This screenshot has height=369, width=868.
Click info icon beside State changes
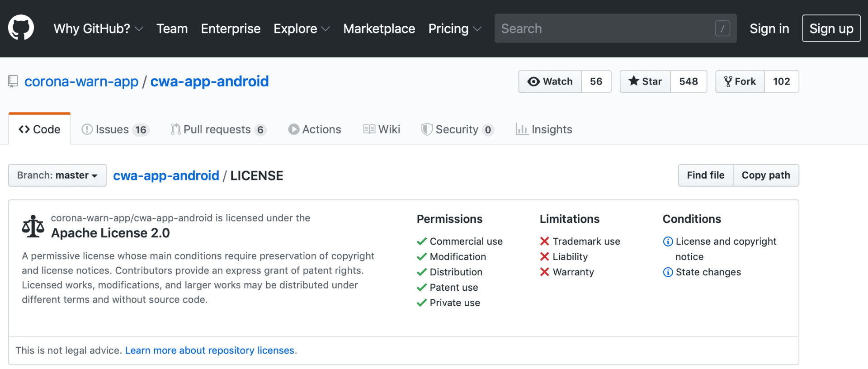[668, 272]
